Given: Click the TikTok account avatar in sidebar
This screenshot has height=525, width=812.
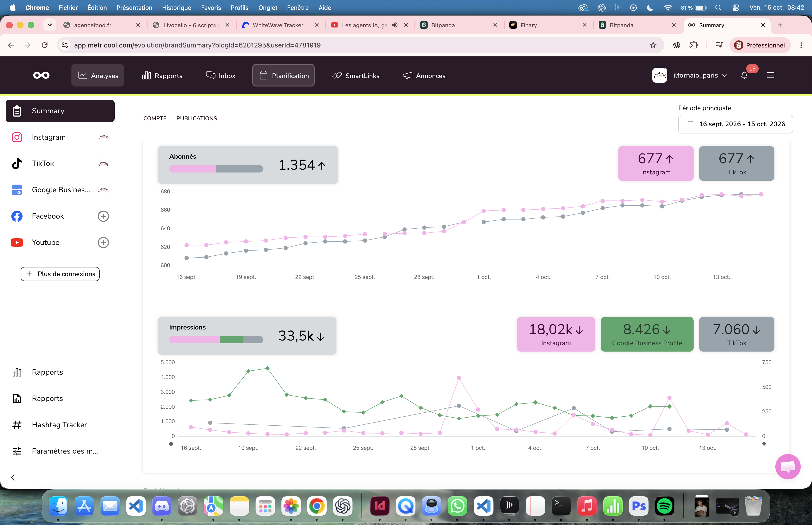Looking at the screenshot, I should (x=103, y=164).
